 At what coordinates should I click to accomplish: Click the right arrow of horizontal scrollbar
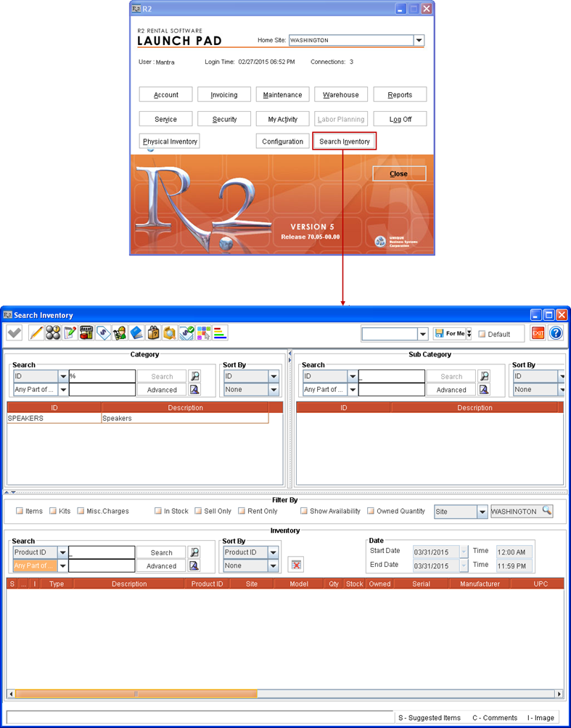tap(559, 694)
